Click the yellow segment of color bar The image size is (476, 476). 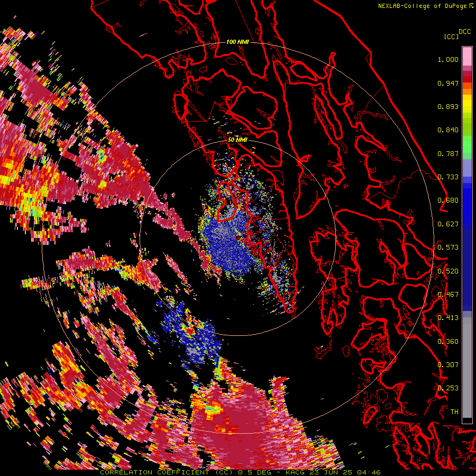467,104
